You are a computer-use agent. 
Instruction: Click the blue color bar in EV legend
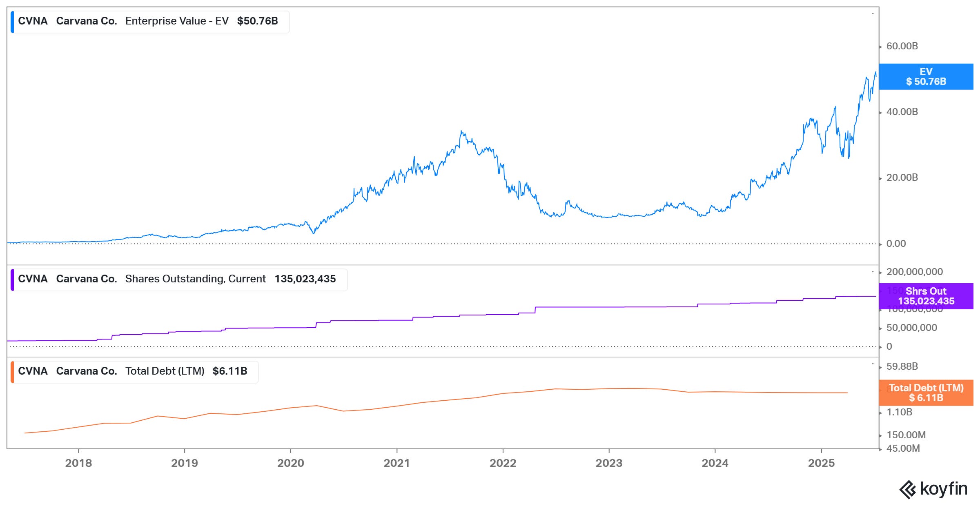point(12,22)
